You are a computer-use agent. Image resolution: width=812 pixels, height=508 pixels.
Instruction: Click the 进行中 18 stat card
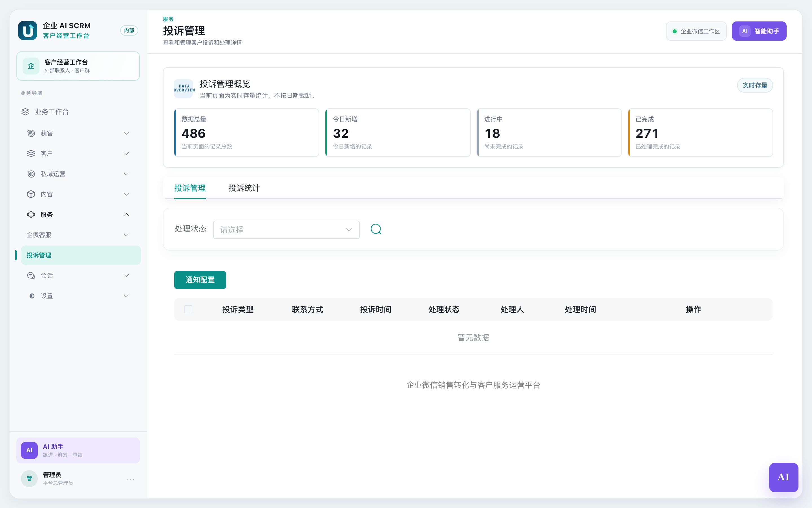click(549, 133)
